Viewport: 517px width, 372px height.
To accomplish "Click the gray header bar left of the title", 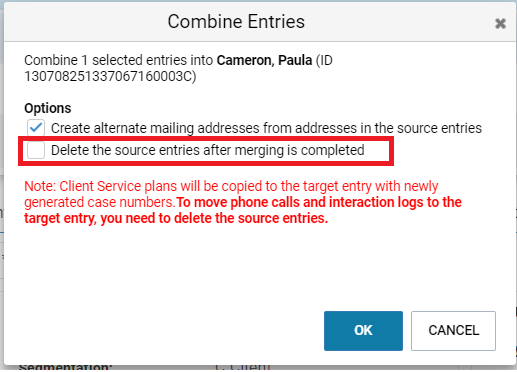I will (x=85, y=22).
